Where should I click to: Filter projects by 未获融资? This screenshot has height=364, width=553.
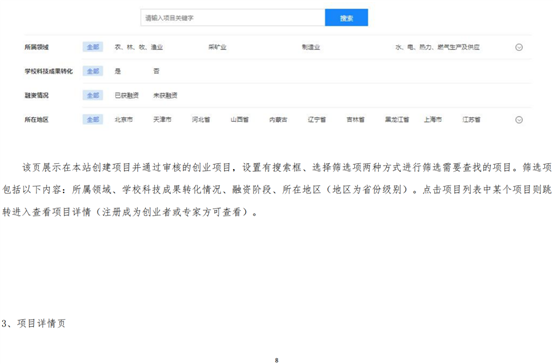pyautogui.click(x=165, y=95)
